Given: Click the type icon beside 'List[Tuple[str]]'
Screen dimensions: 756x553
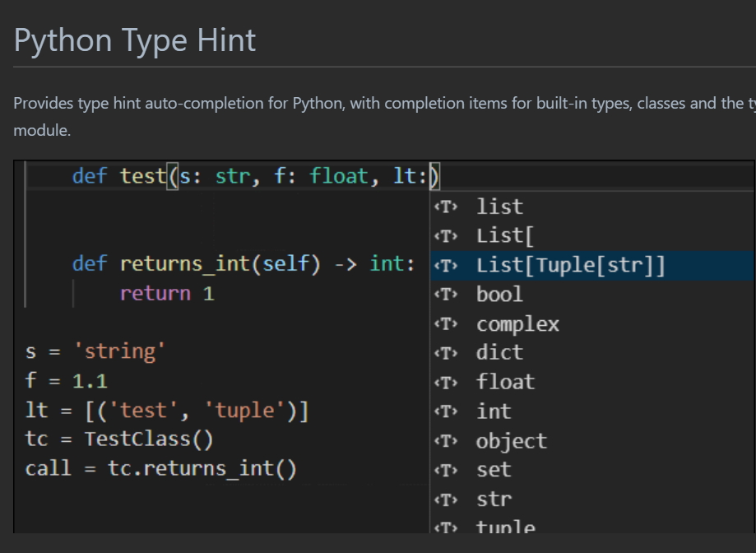Looking at the screenshot, I should (x=444, y=267).
